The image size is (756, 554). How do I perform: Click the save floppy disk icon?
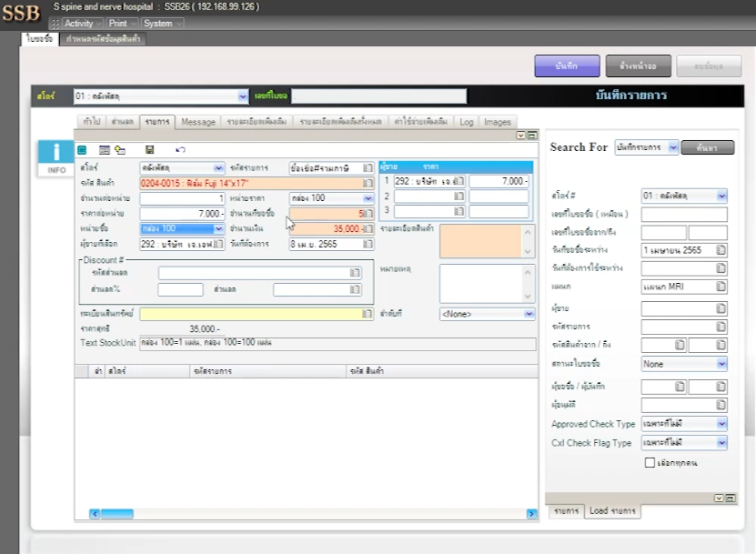coord(149,149)
